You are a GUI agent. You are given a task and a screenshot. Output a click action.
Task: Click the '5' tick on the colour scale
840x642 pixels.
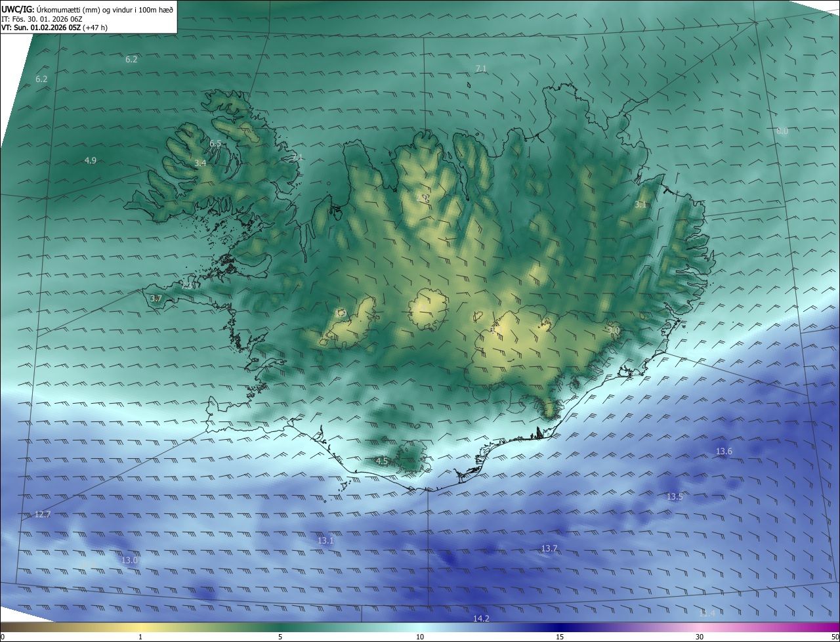pos(280,637)
